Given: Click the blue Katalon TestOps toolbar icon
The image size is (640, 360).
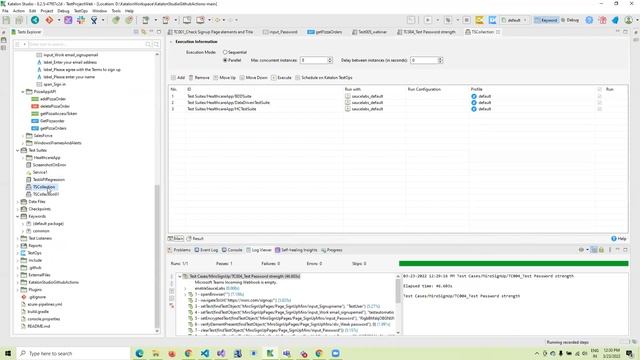Looking at the screenshot, I should 35,20.
